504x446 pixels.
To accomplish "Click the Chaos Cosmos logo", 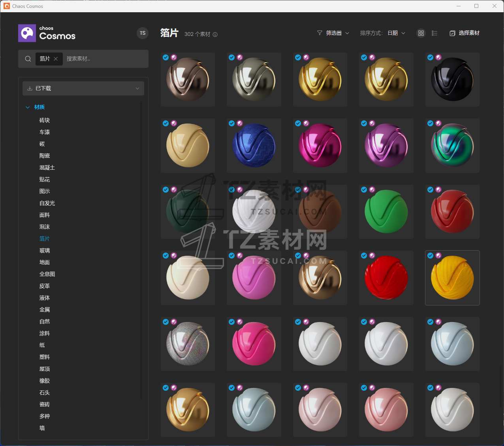I will (47, 33).
